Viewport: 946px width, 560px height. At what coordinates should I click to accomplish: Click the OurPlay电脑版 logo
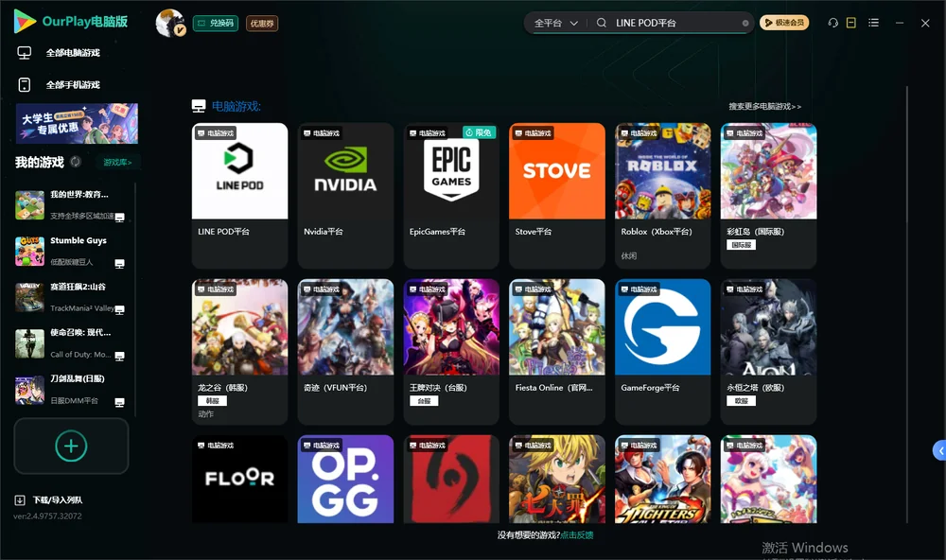point(71,22)
